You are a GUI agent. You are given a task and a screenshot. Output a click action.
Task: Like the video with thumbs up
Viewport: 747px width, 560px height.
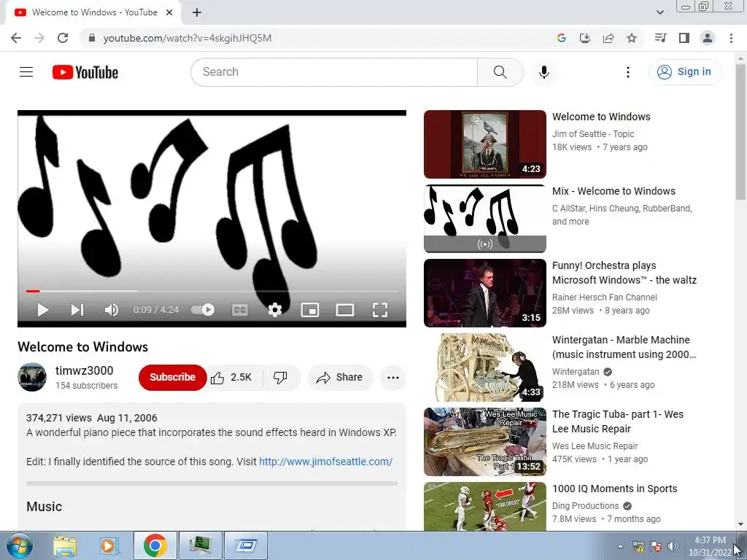[x=232, y=378]
